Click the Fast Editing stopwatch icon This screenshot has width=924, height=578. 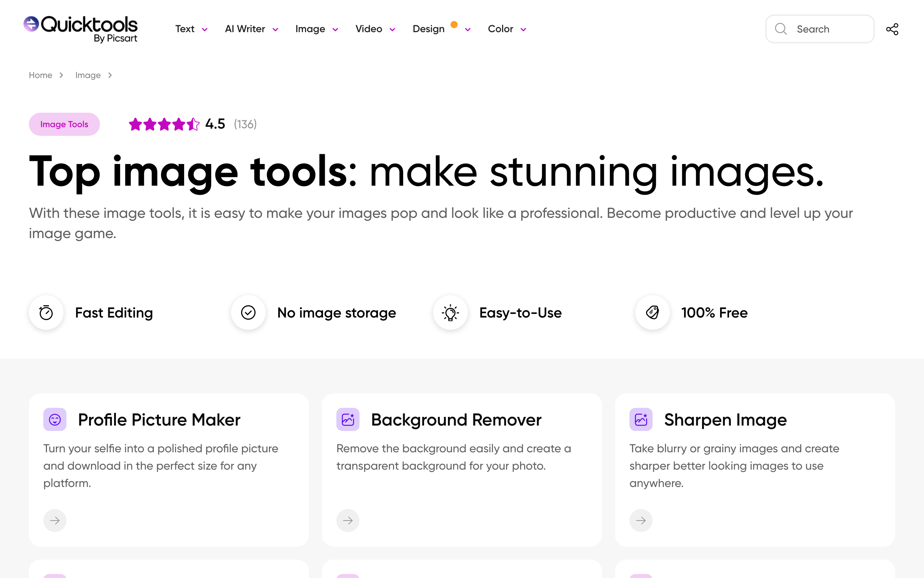pos(46,313)
